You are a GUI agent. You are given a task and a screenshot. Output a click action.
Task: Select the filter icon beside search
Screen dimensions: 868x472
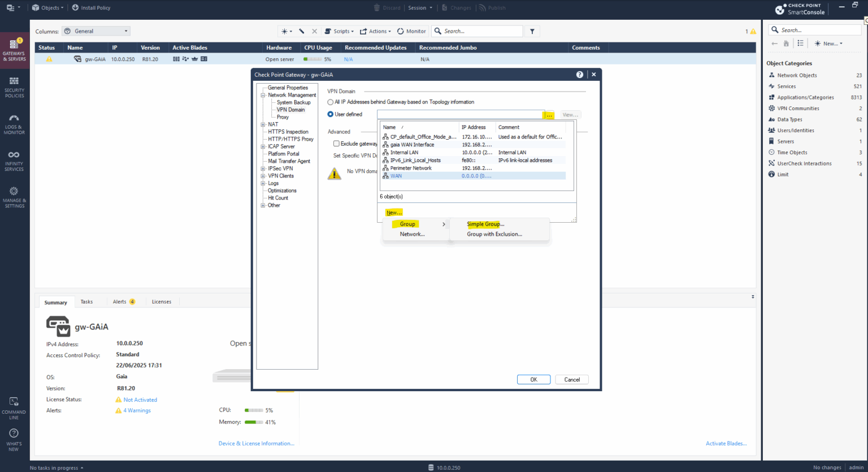[x=532, y=31]
